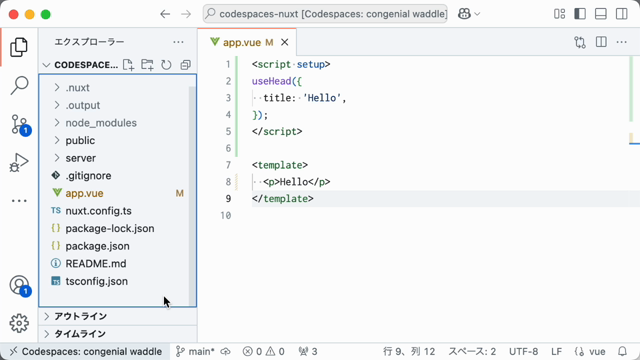Open the Search view in activity bar

point(19,85)
